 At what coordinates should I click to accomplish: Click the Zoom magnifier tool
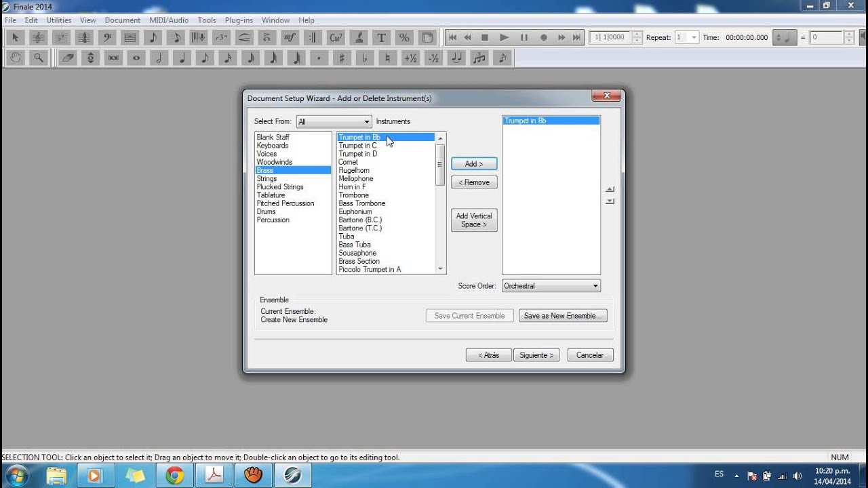point(39,58)
